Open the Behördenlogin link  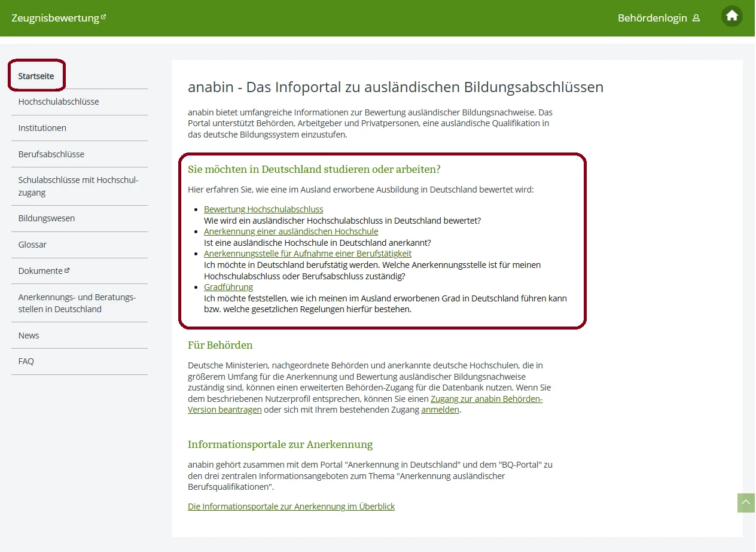tap(653, 18)
